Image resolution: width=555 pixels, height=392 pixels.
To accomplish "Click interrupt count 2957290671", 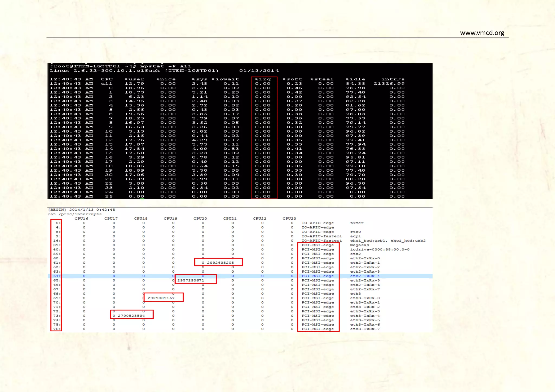I will [191, 280].
